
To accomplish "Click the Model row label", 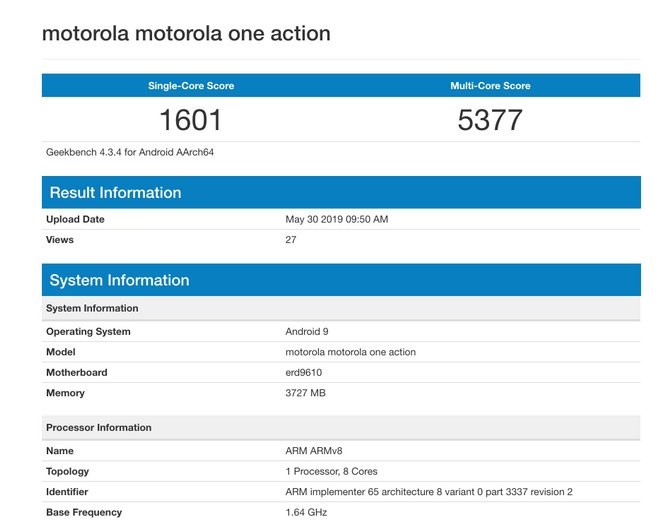I will (61, 352).
